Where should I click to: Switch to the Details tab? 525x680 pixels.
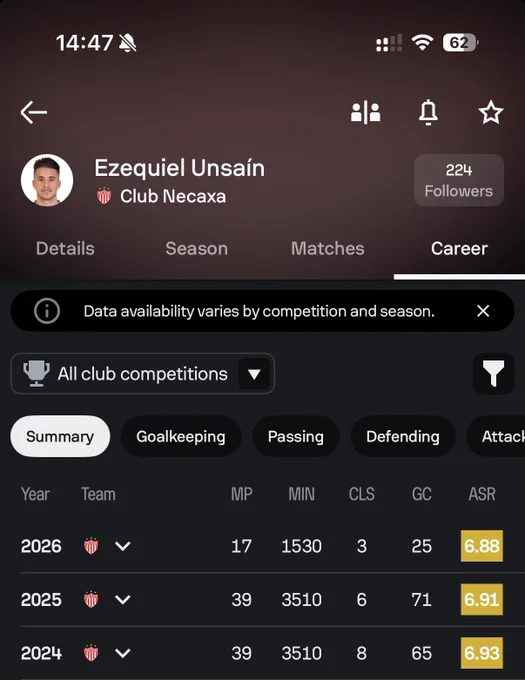[65, 248]
